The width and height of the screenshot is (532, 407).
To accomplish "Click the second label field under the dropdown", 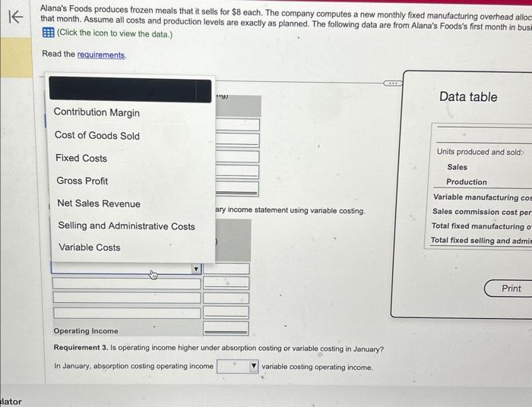I will click(x=127, y=283).
